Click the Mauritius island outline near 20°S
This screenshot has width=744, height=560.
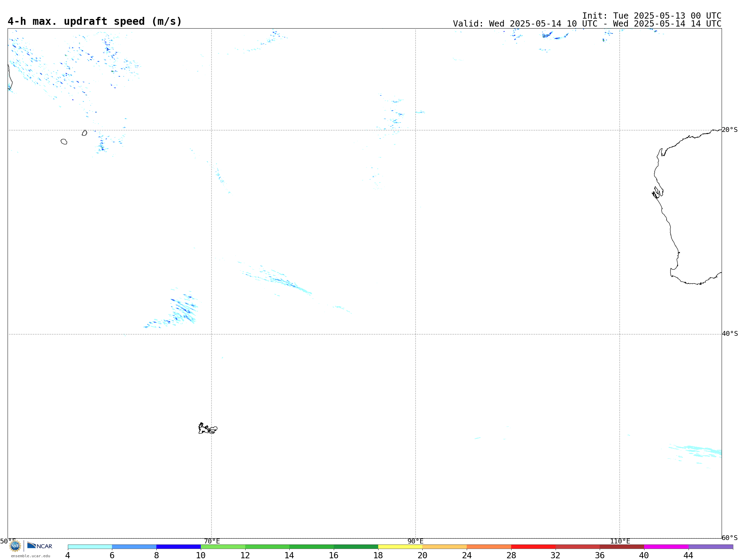point(84,133)
